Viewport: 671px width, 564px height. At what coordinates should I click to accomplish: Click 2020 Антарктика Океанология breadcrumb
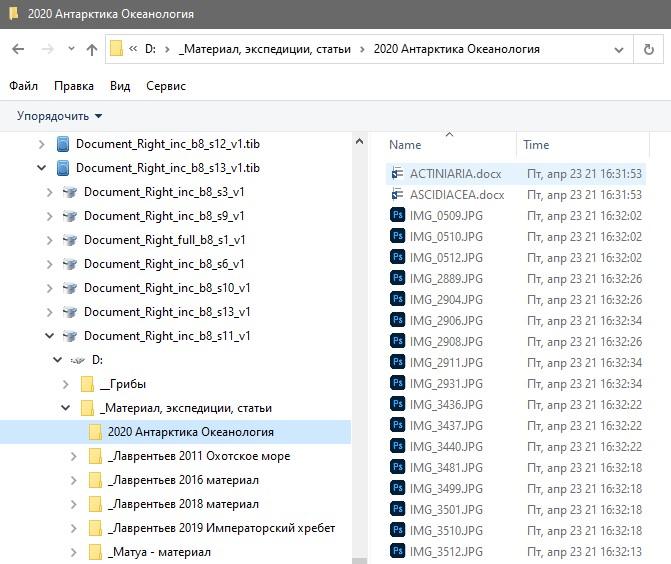click(x=457, y=49)
